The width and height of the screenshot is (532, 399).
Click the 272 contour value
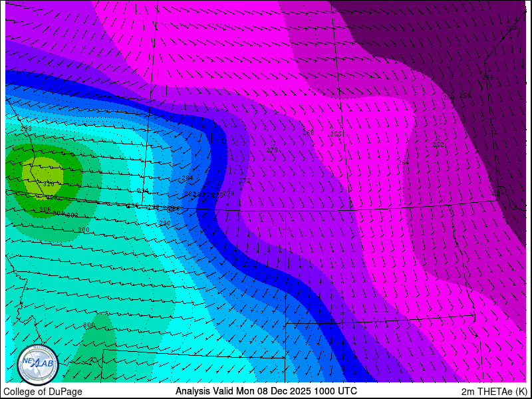(x=245, y=181)
